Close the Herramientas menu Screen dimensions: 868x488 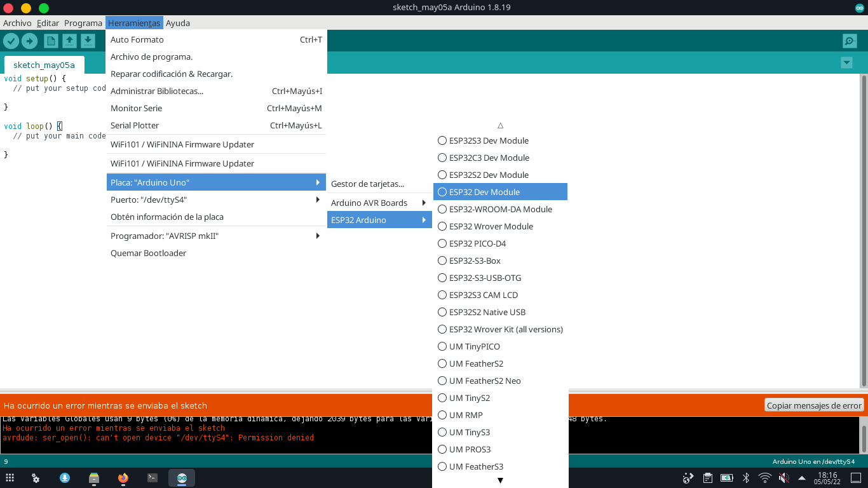134,23
